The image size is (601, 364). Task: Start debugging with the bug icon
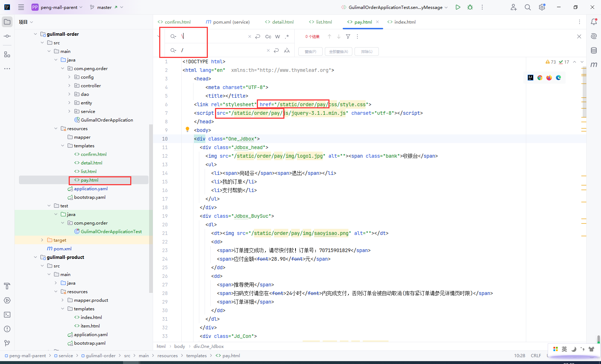[470, 7]
